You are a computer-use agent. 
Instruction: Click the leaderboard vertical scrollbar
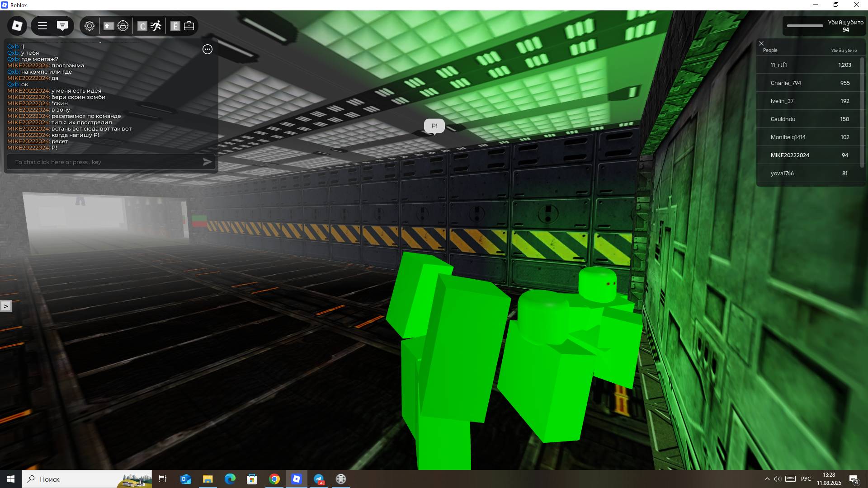862,113
